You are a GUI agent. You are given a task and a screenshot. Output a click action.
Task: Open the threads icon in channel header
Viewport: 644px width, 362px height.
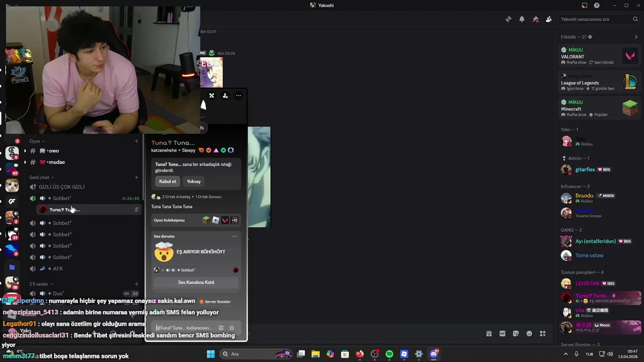(x=508, y=19)
